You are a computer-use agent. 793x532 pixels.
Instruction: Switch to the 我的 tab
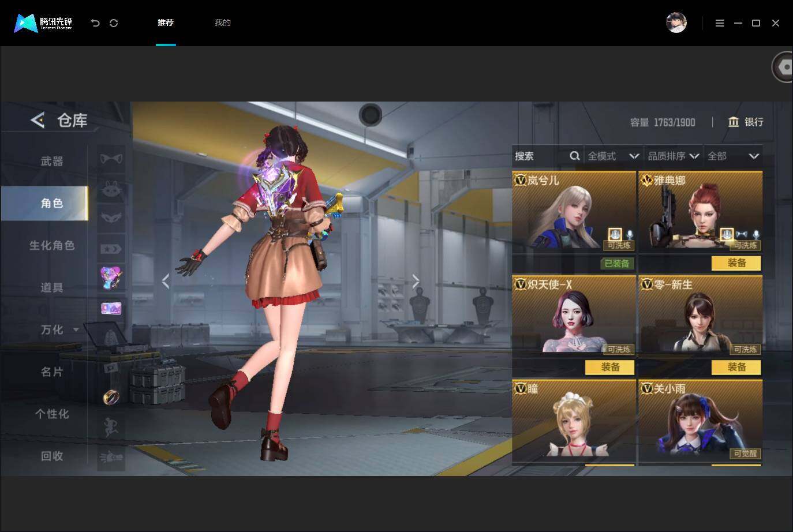(223, 23)
